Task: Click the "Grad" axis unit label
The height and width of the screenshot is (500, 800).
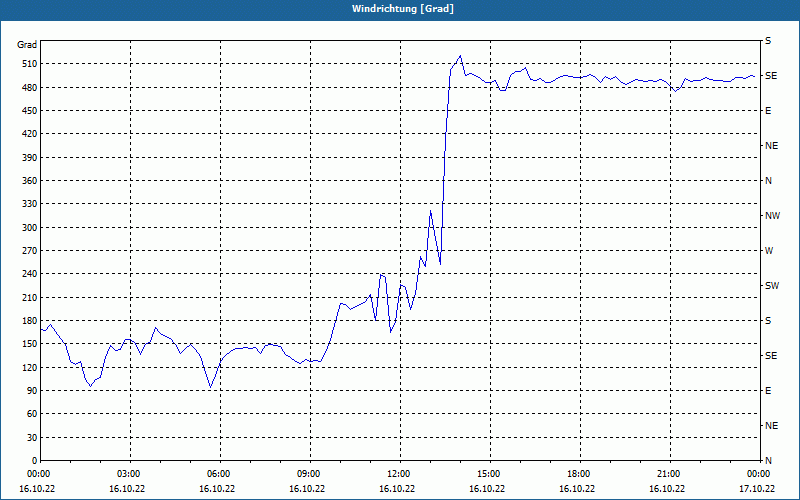Action: (x=27, y=45)
